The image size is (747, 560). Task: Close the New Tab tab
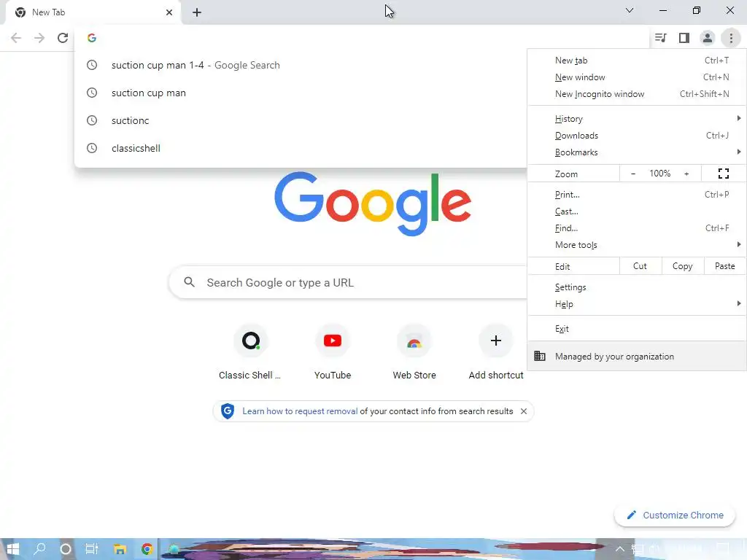tap(169, 12)
